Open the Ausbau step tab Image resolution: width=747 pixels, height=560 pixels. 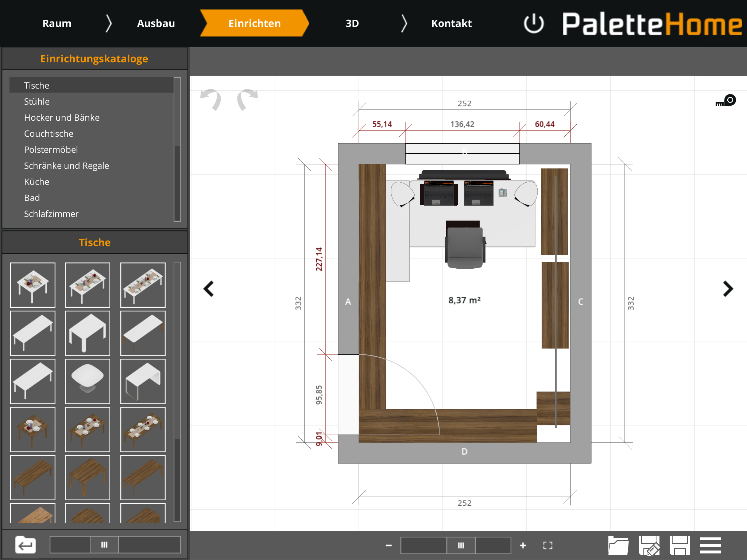[x=156, y=24]
